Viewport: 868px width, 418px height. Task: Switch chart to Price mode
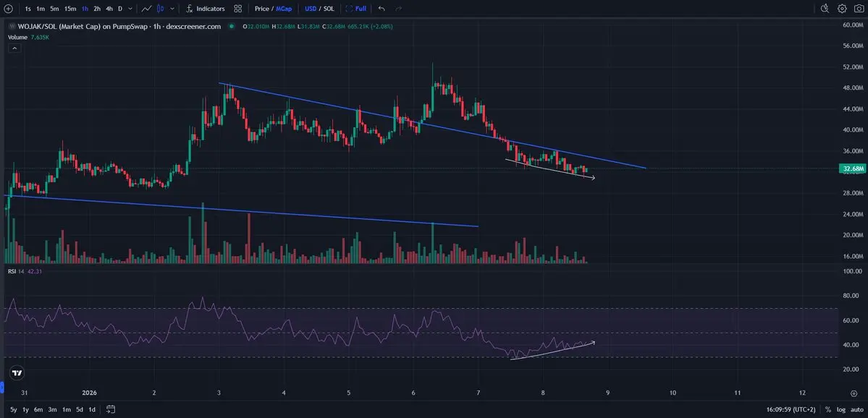click(262, 9)
